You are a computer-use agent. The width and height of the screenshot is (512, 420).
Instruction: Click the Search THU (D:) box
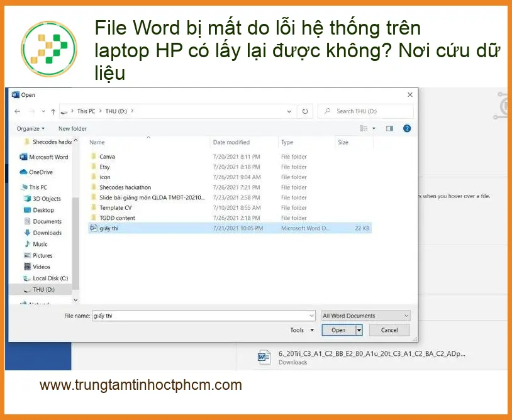tap(365, 111)
